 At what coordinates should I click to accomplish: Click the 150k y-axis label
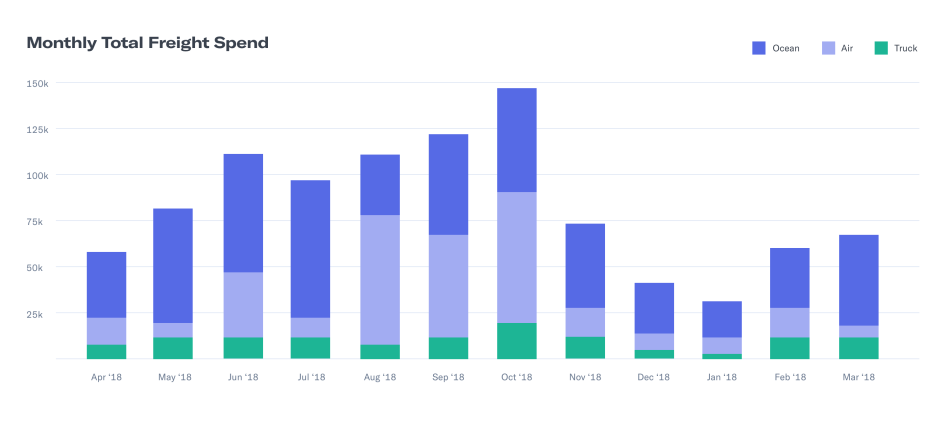pyautogui.click(x=37, y=83)
